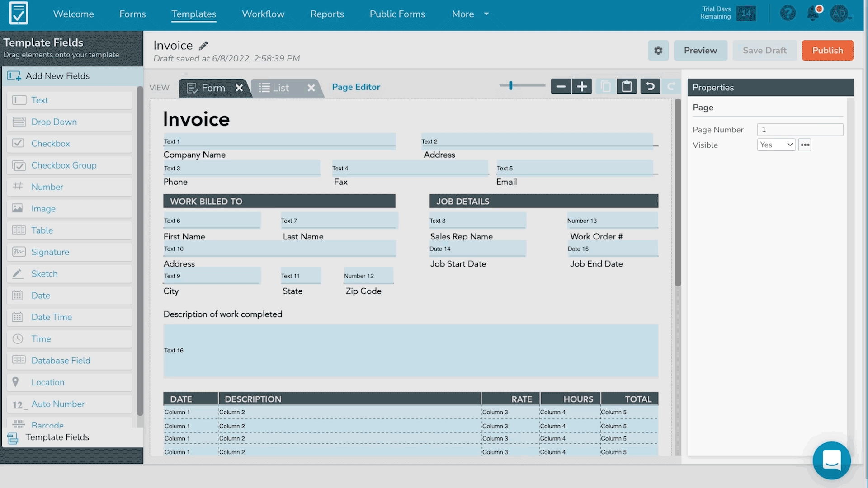Click the form canvas vertical scrollbar
This screenshot has height=488, width=868.
click(x=678, y=192)
